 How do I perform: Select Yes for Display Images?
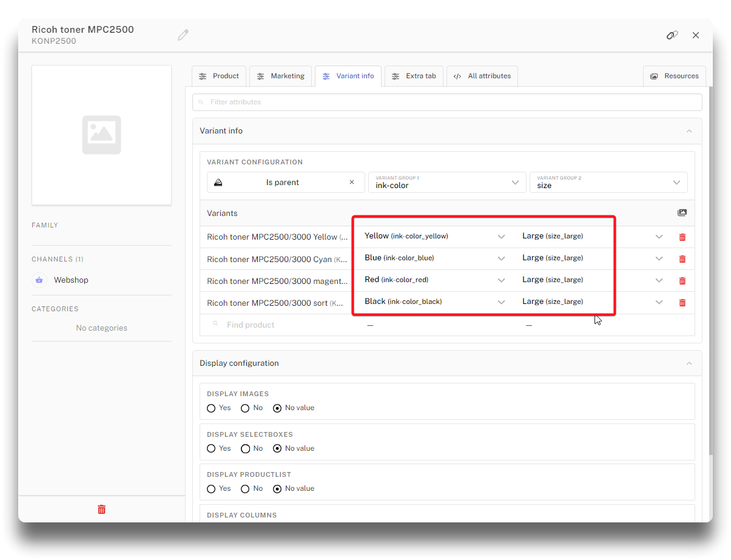coord(211,408)
